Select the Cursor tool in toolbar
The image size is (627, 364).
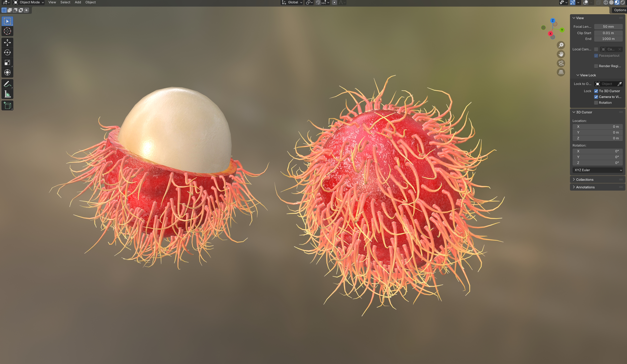(x=7, y=31)
